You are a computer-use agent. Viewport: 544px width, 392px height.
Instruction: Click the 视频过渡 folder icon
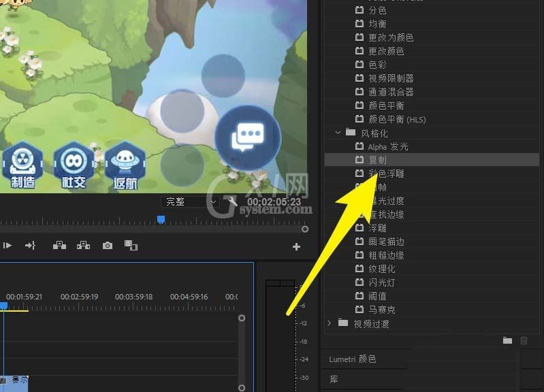coord(343,323)
